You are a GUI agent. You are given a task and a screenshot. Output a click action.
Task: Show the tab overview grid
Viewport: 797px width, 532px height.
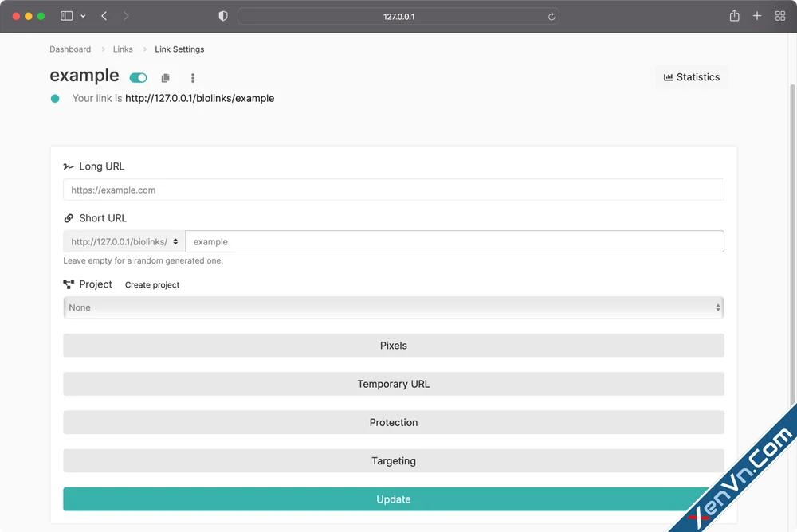pos(780,16)
